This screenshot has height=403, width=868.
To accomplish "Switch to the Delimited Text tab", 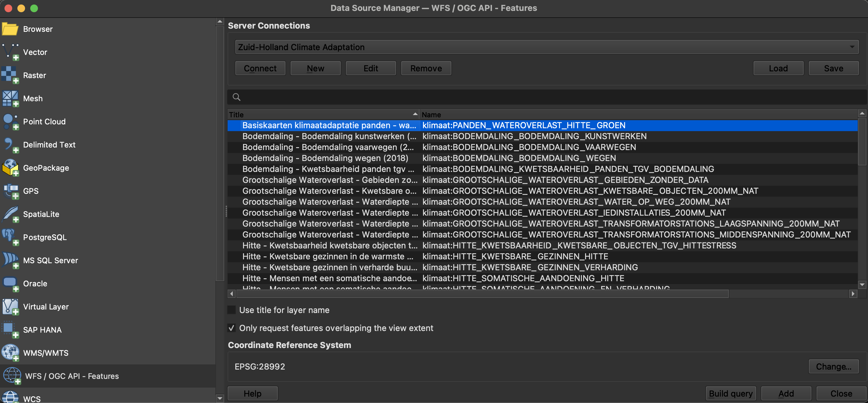I will 49,145.
